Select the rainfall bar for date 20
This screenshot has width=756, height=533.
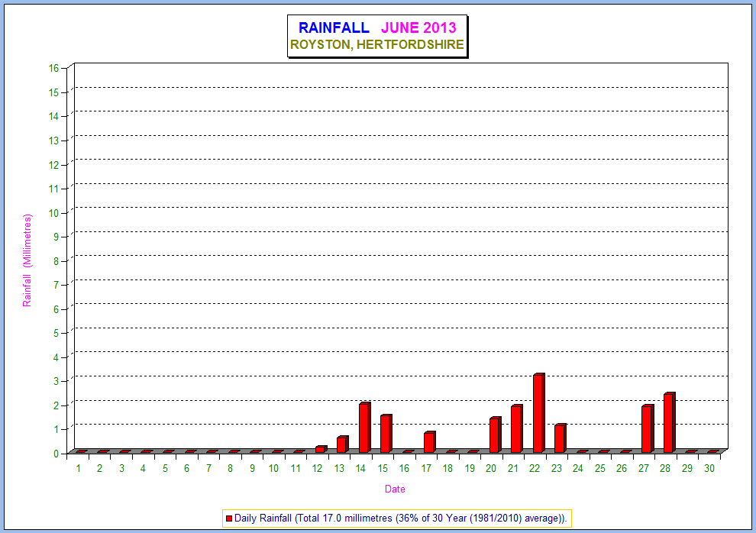click(x=495, y=434)
